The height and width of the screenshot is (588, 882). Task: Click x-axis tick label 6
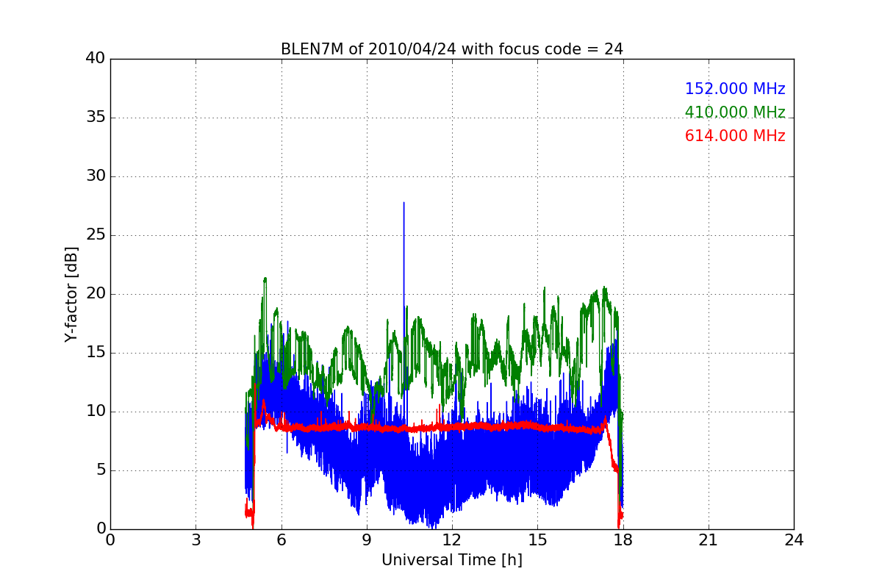pos(281,540)
